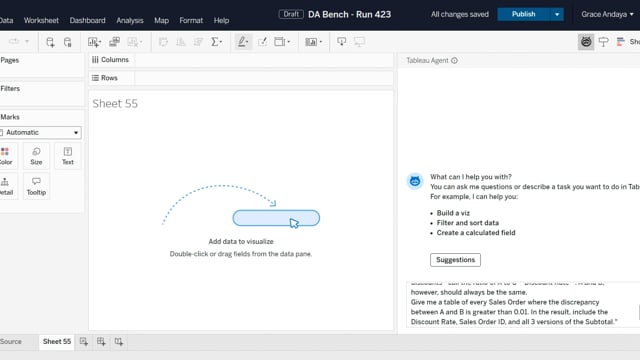Open the Dashboard menu
Image resolution: width=640 pixels, height=360 pixels.
(87, 20)
